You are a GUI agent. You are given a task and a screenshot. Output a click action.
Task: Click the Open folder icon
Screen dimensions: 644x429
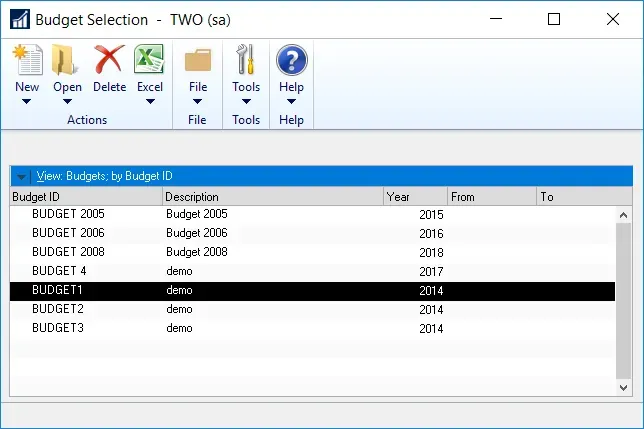pyautogui.click(x=67, y=60)
